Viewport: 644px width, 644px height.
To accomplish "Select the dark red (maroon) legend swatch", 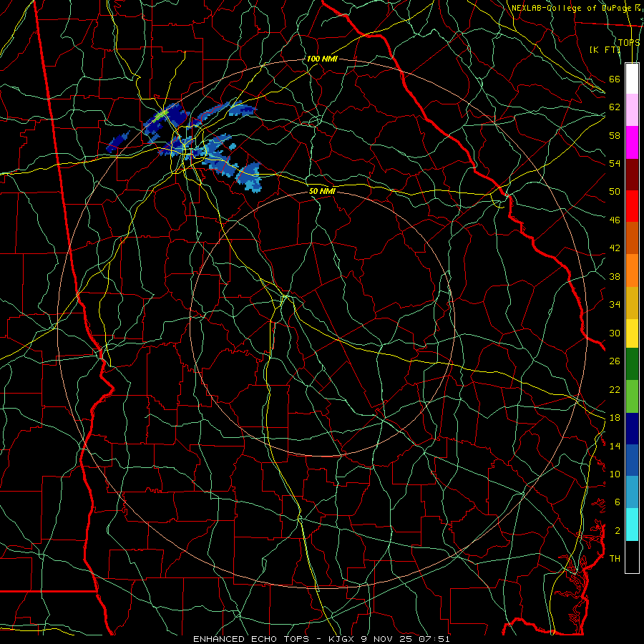I will click(632, 174).
